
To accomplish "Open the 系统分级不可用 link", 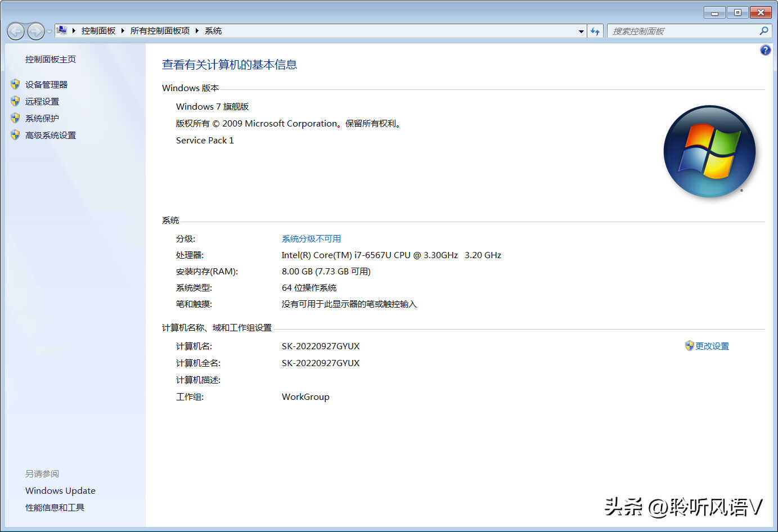I will (311, 239).
